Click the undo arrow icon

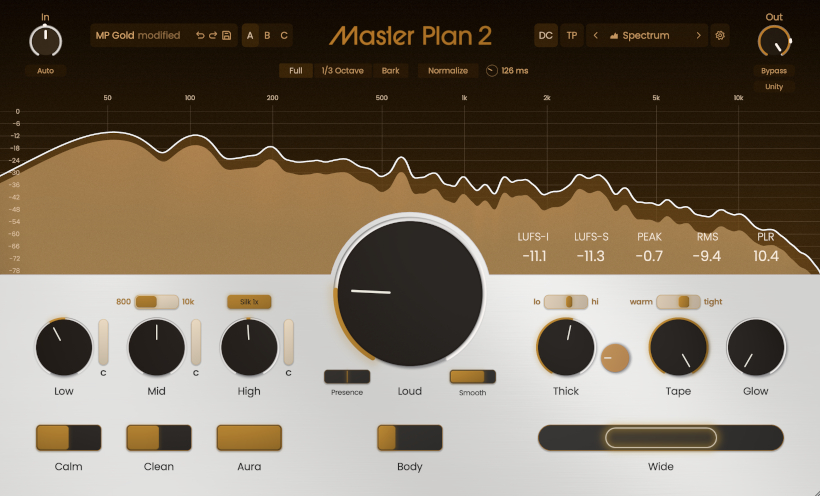point(200,36)
